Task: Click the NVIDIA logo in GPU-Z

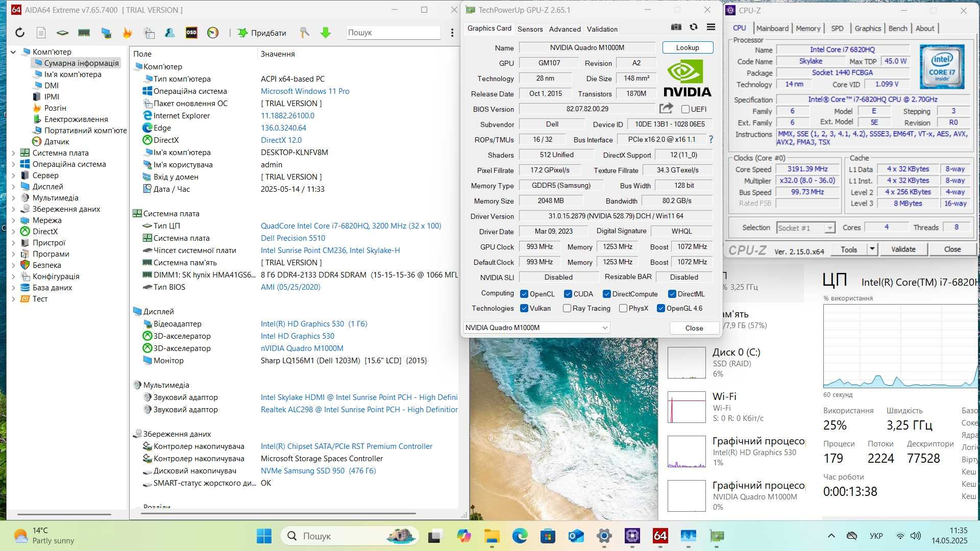Action: click(x=687, y=78)
